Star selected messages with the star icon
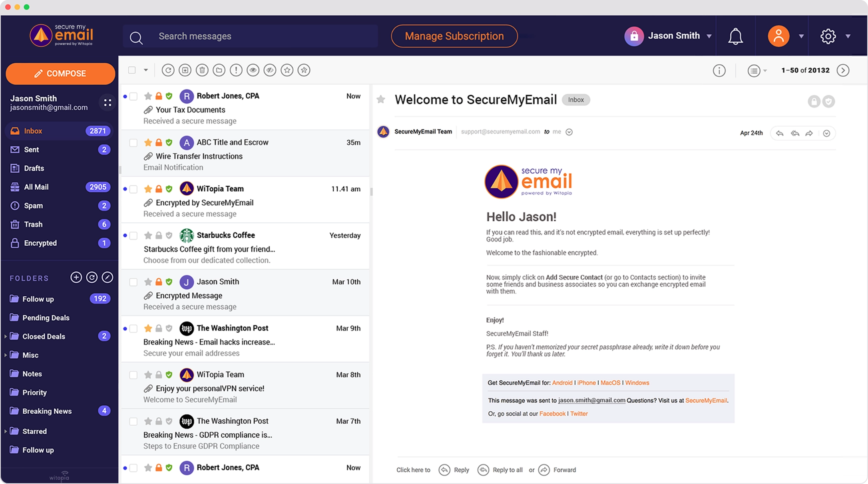Viewport: 868px width, 484px height. [x=287, y=70]
